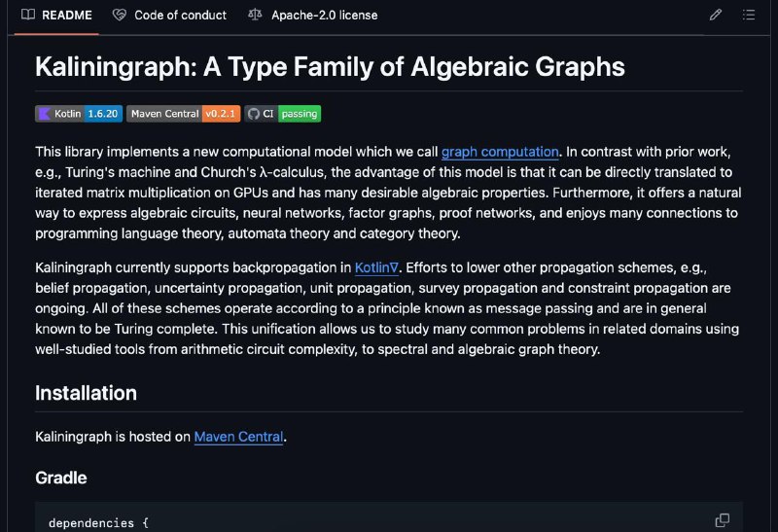Click the scales icon for Apache license
The height and width of the screenshot is (532, 778).
click(255, 15)
